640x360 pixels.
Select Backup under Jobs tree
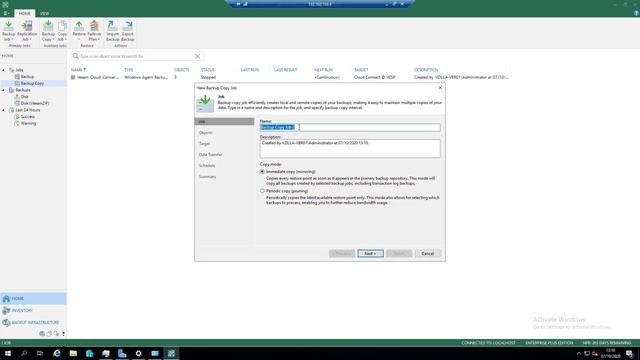pos(28,77)
